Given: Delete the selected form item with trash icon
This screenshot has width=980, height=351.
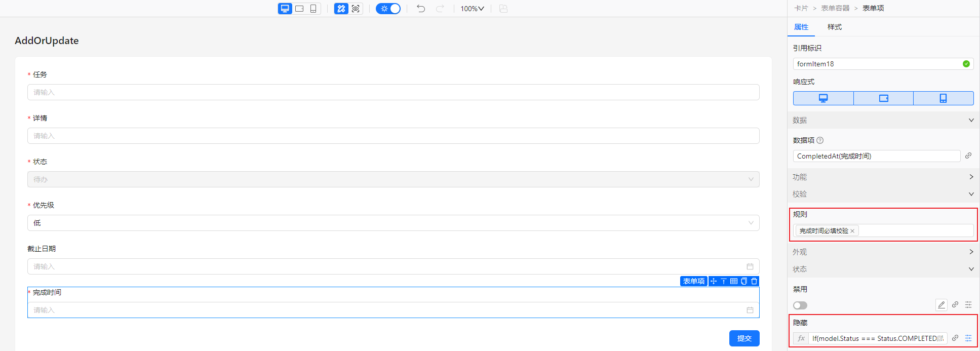Looking at the screenshot, I should pos(754,281).
